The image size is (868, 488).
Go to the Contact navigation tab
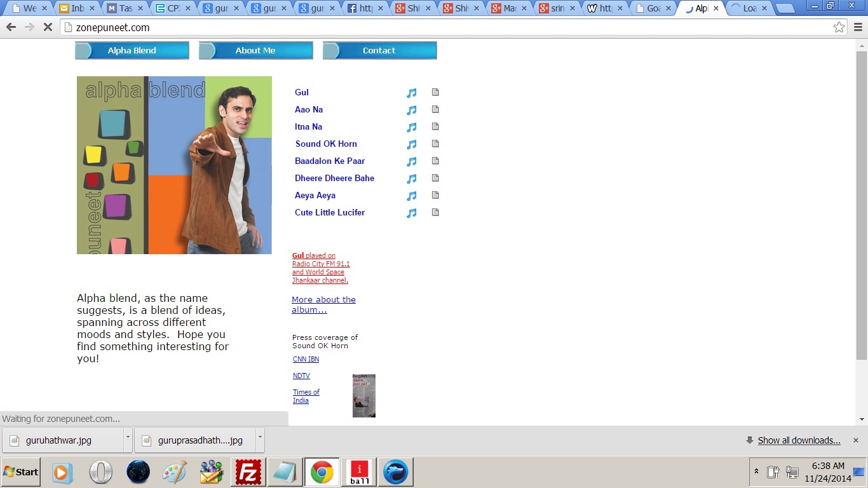379,51
